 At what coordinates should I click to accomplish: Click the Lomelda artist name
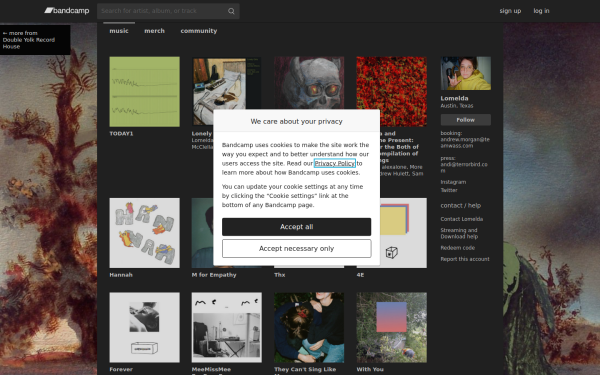[x=454, y=98]
